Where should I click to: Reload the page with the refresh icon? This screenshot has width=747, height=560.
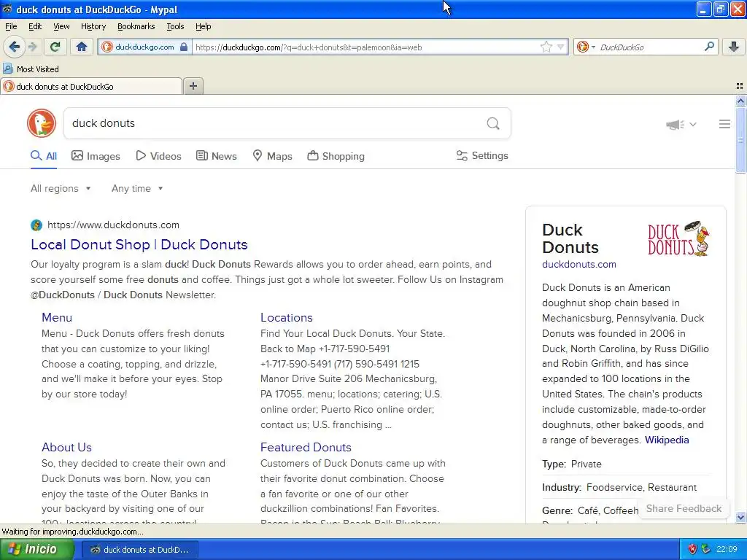55,47
